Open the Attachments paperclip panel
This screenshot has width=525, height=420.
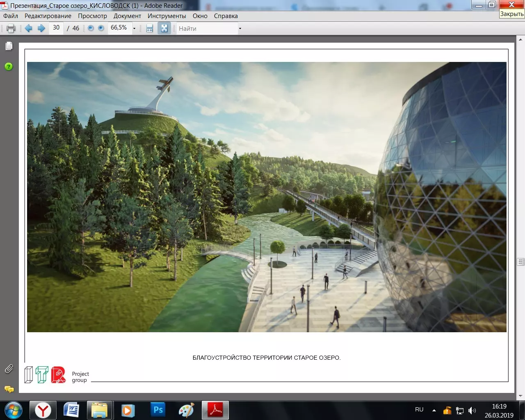(x=9, y=369)
